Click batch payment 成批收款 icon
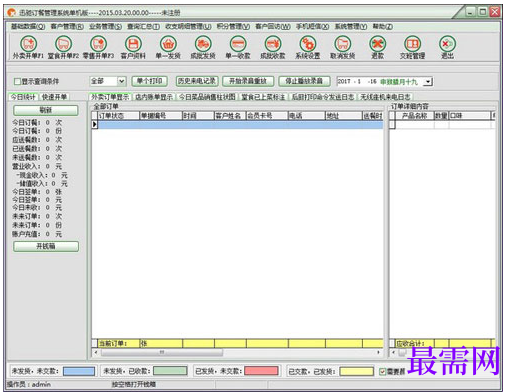The width and height of the screenshot is (519, 392). pyautogui.click(x=273, y=44)
